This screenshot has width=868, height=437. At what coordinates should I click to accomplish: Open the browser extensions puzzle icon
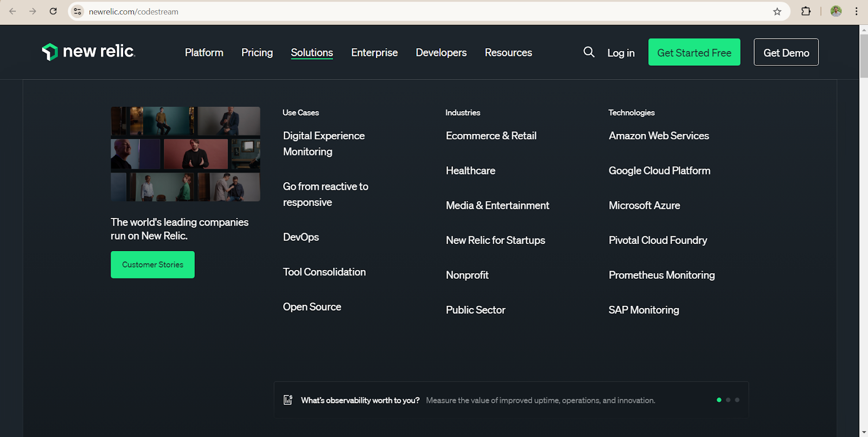pyautogui.click(x=806, y=11)
